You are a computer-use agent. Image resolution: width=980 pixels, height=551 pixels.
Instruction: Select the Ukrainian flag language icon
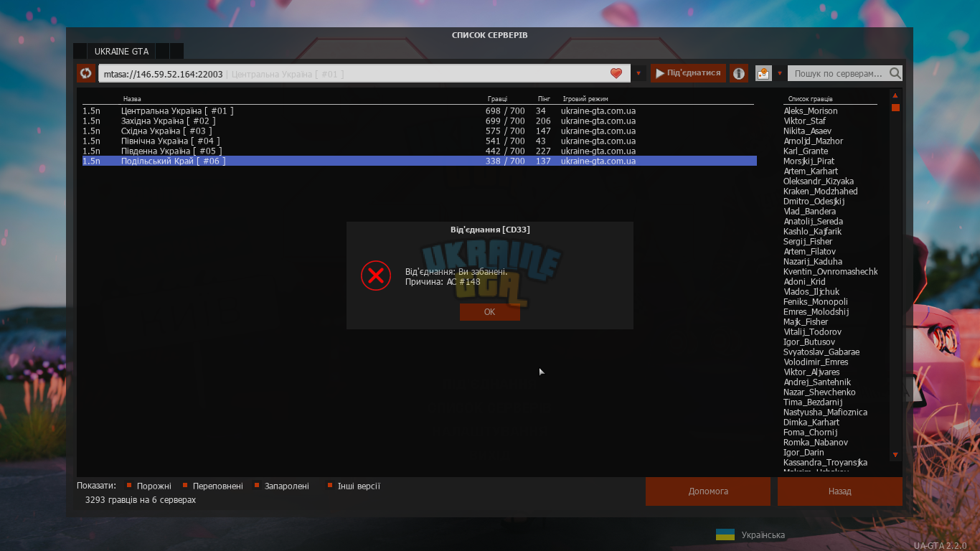click(725, 534)
